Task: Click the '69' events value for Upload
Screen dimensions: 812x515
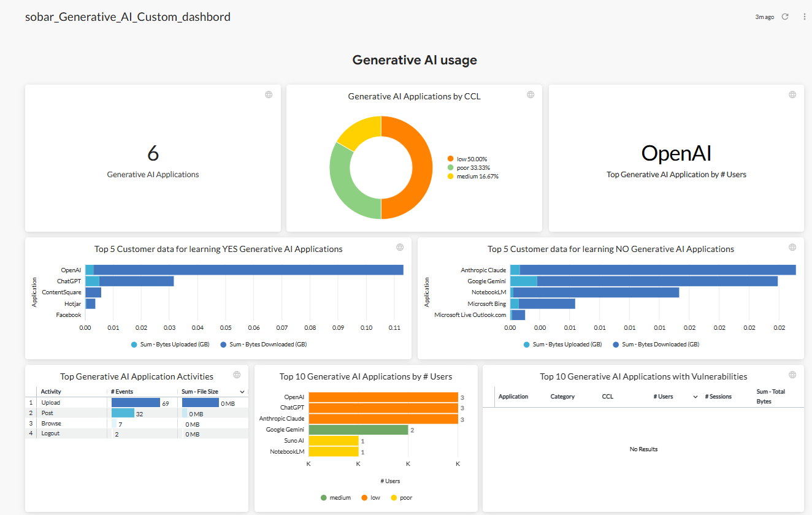Action: [166, 403]
